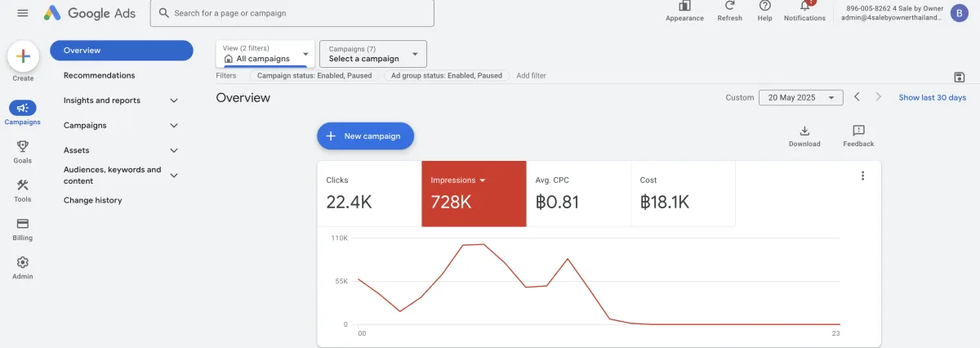Image resolution: width=980 pixels, height=348 pixels.
Task: Click the Overview page heading
Action: click(x=243, y=97)
